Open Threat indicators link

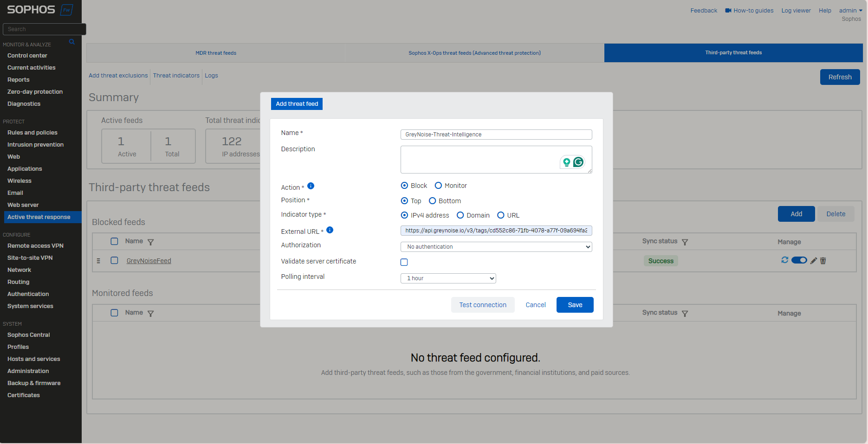pos(176,76)
